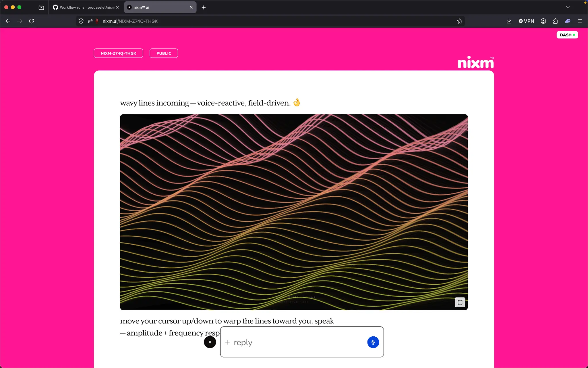The image size is (588, 368).
Task: Open the downloads panel
Action: (509, 21)
